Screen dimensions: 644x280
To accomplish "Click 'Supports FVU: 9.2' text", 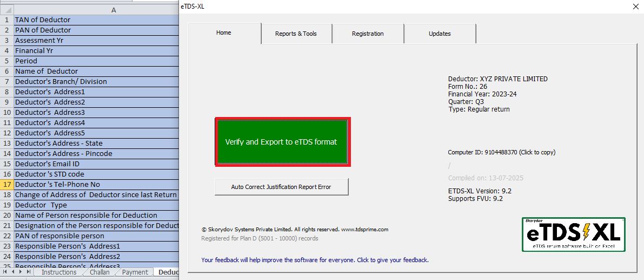I will (475, 199).
